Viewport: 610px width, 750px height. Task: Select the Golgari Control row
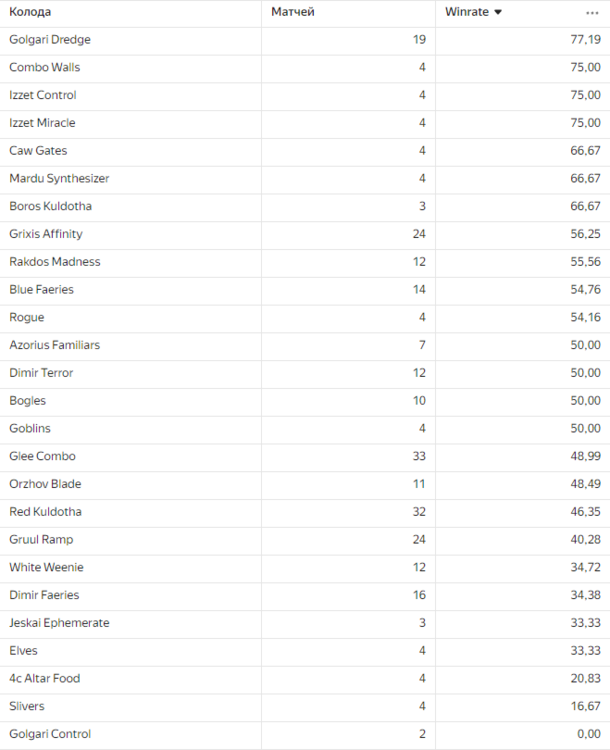point(49,734)
